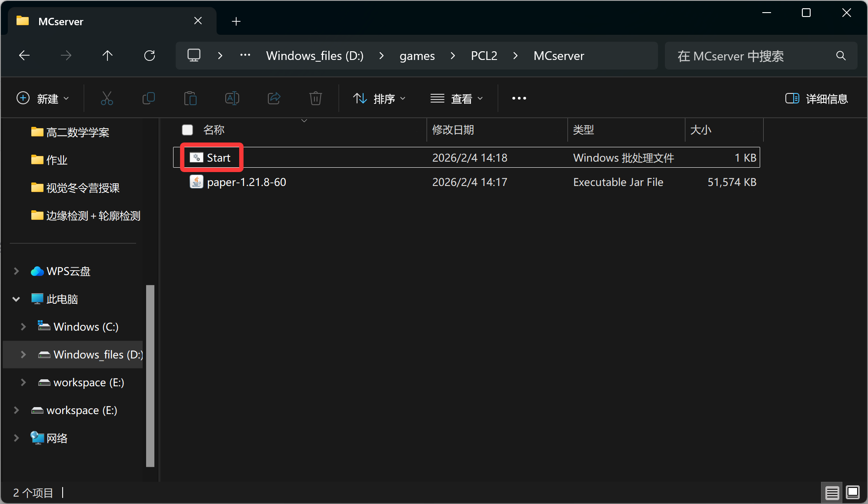Screen dimensions: 868x504
Task: Click the MCserver search box
Action: (x=752, y=56)
